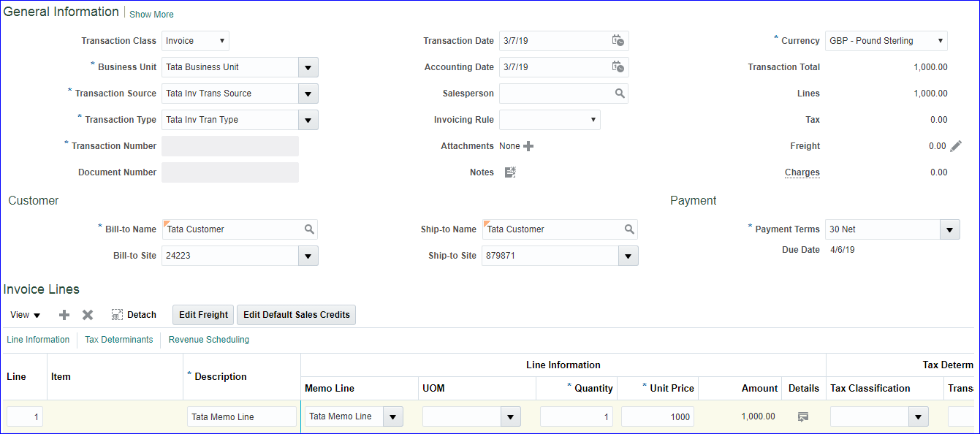Switch to the Tax Determinants tab
The image size is (980, 434).
[x=119, y=340]
